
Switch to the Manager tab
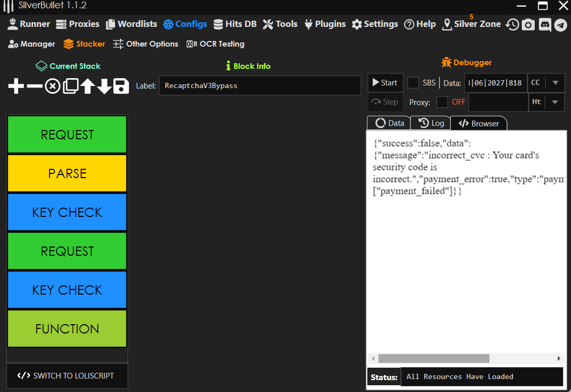click(x=32, y=44)
